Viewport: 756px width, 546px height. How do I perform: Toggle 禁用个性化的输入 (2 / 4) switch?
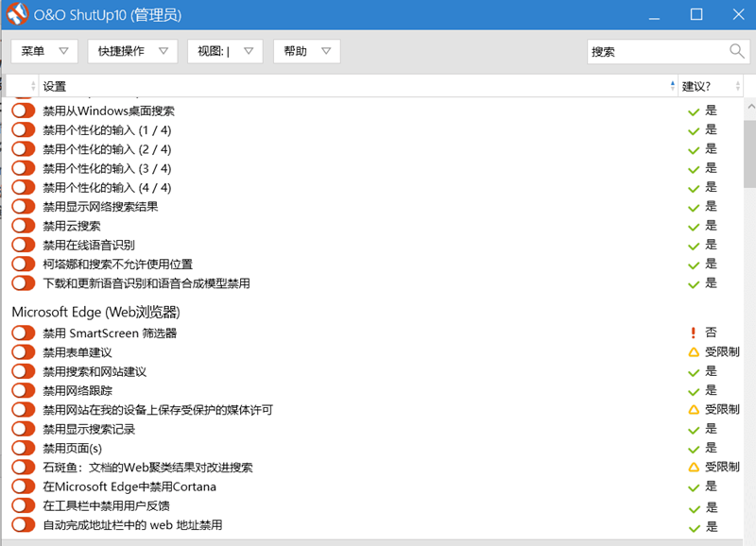pos(23,149)
